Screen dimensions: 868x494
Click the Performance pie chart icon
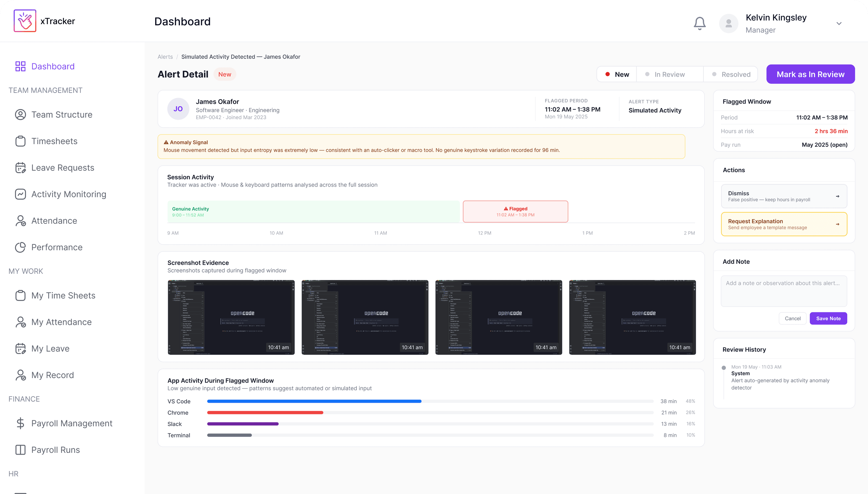pyautogui.click(x=20, y=247)
